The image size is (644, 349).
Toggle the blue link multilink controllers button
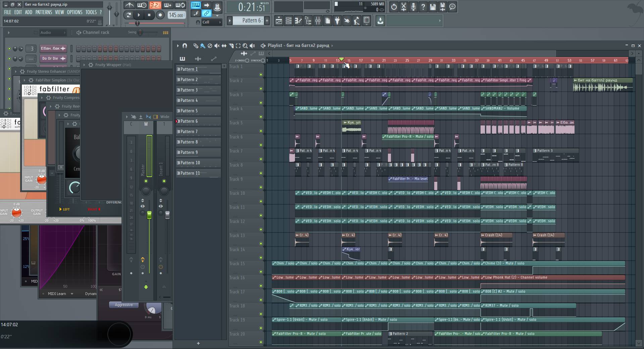[206, 13]
